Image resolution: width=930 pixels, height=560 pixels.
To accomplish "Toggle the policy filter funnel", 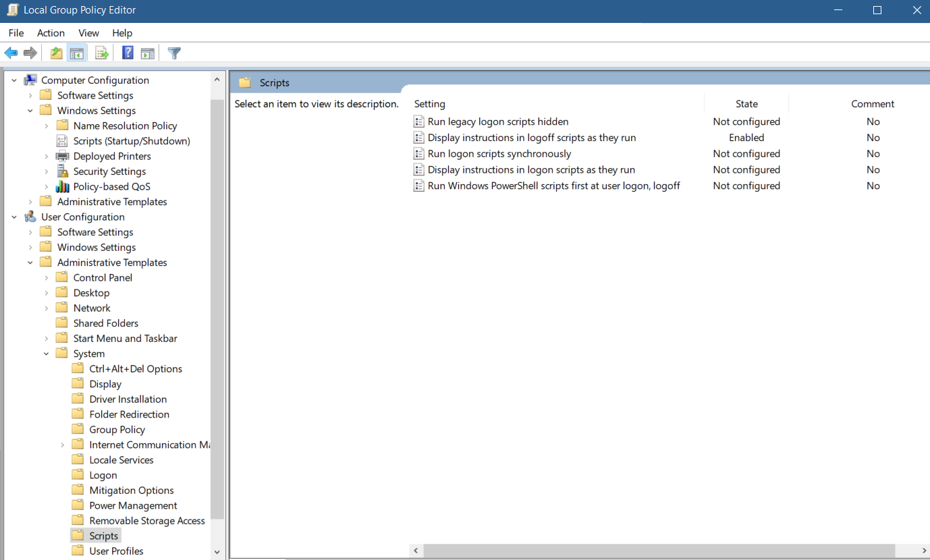I will tap(173, 53).
